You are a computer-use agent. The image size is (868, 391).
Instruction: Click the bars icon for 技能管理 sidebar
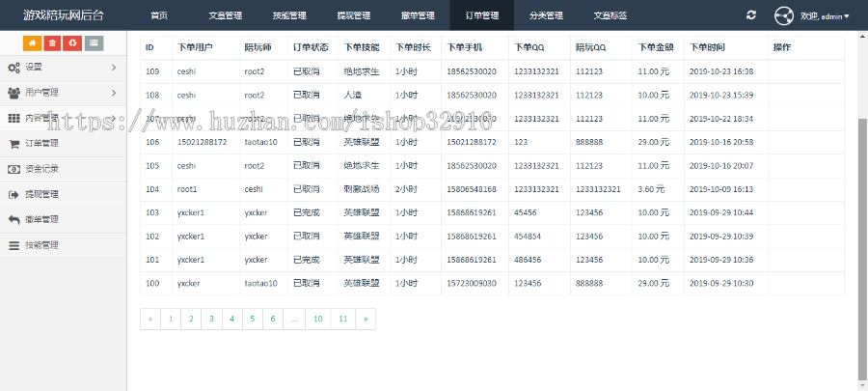(14, 245)
